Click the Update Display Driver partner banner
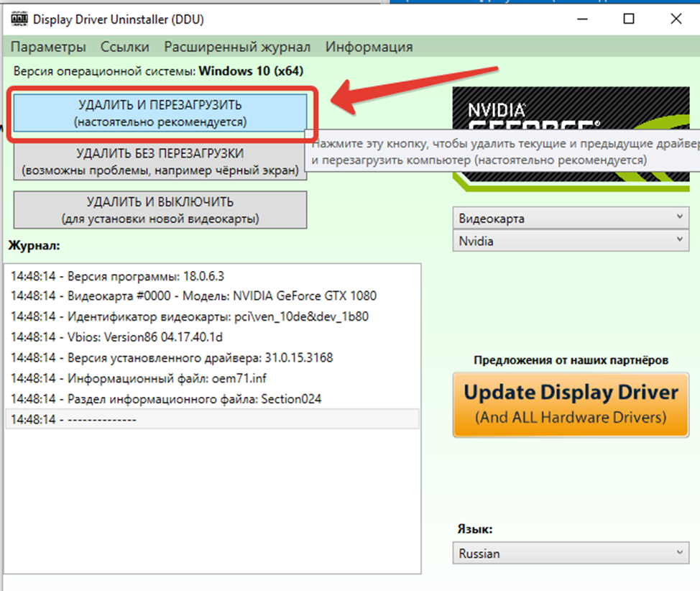 tap(571, 405)
